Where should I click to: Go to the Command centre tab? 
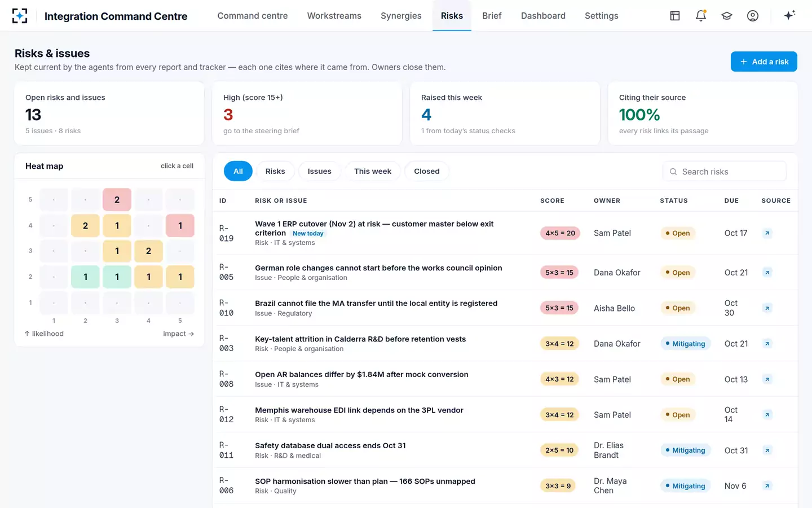[253, 16]
